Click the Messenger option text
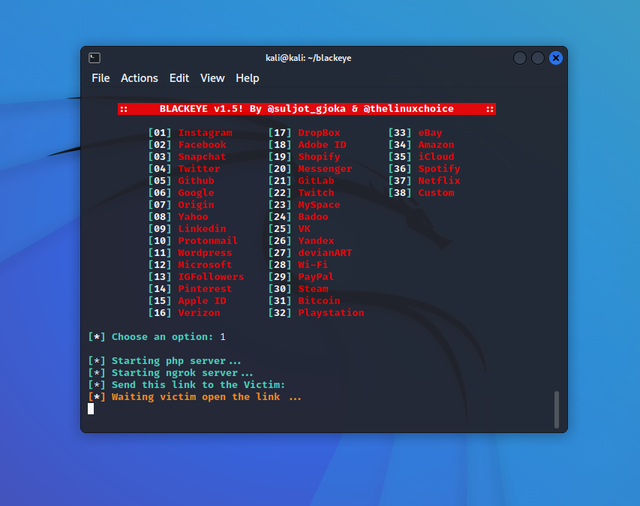640x506 pixels. [x=325, y=169]
